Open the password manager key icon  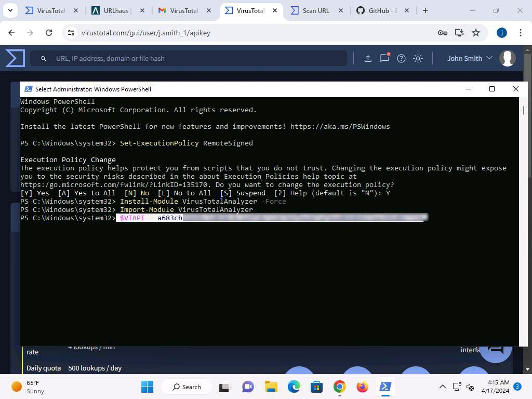[x=442, y=33]
